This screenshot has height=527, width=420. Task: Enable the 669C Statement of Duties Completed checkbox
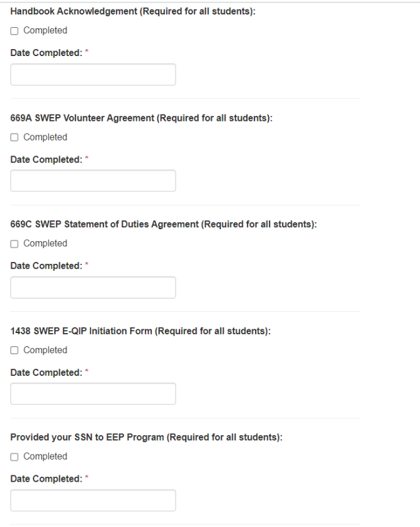click(14, 244)
